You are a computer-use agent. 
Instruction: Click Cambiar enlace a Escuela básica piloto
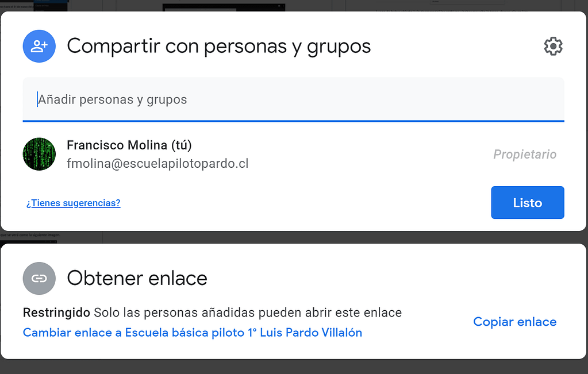(193, 333)
